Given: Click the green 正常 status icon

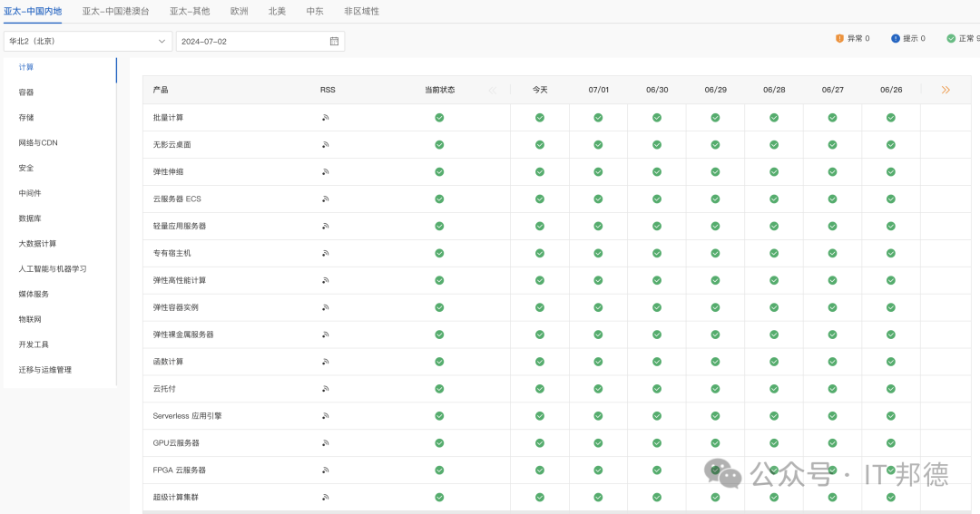Looking at the screenshot, I should click(x=951, y=38).
